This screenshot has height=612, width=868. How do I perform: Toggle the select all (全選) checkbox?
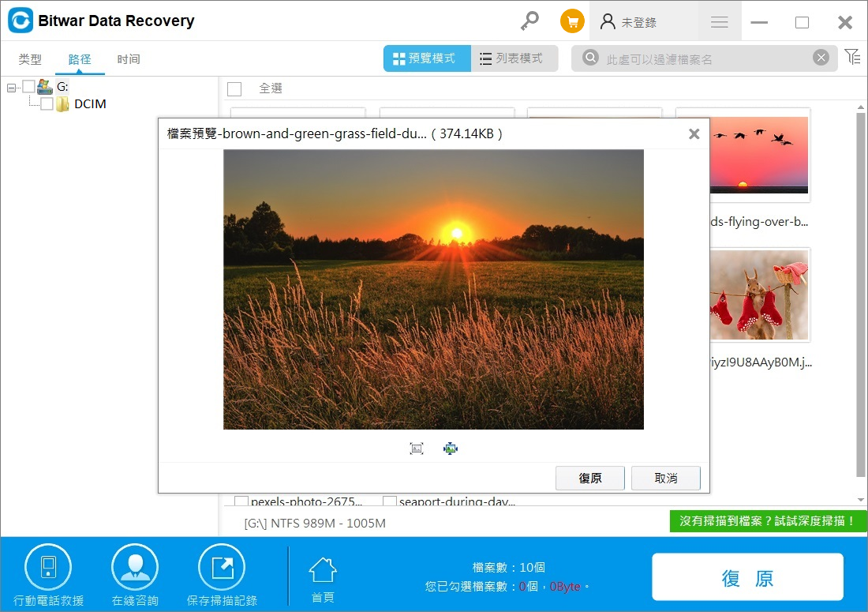[234, 88]
